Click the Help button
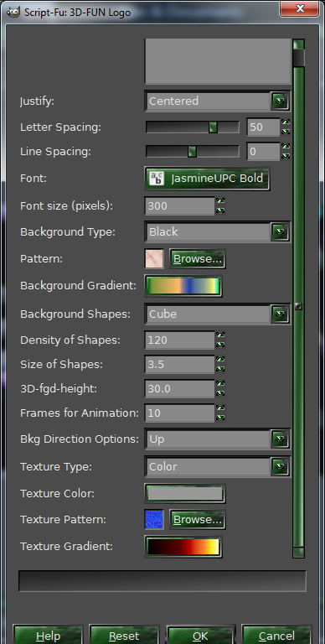Image resolution: width=325 pixels, height=644 pixels. 48,635
